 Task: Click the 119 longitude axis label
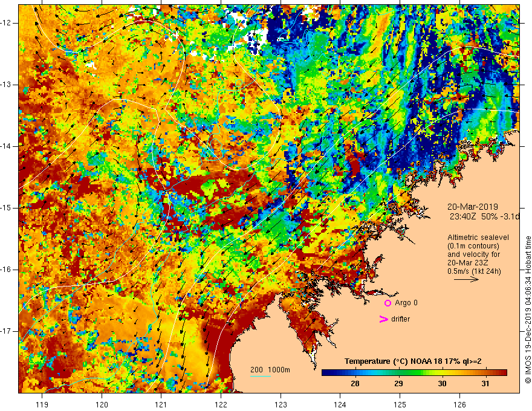point(42,404)
